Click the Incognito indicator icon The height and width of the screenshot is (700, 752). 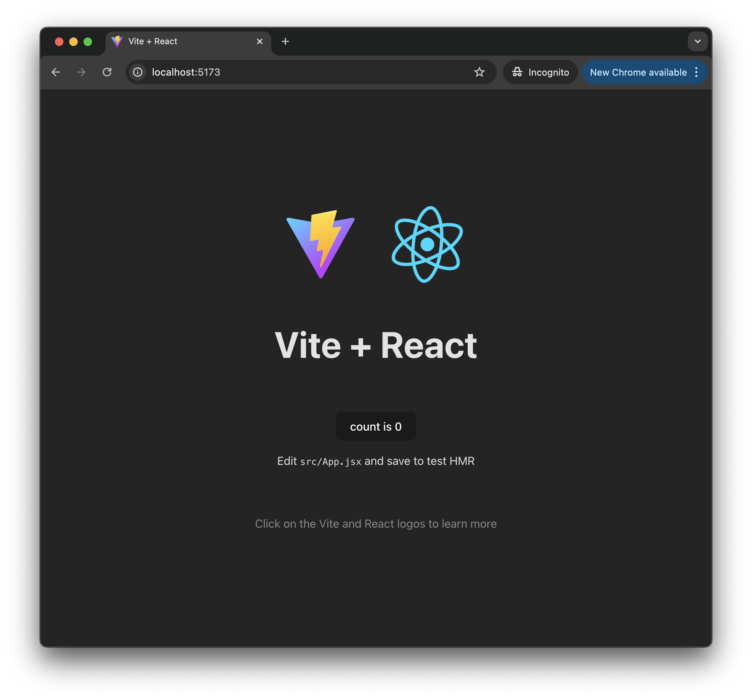(x=517, y=72)
